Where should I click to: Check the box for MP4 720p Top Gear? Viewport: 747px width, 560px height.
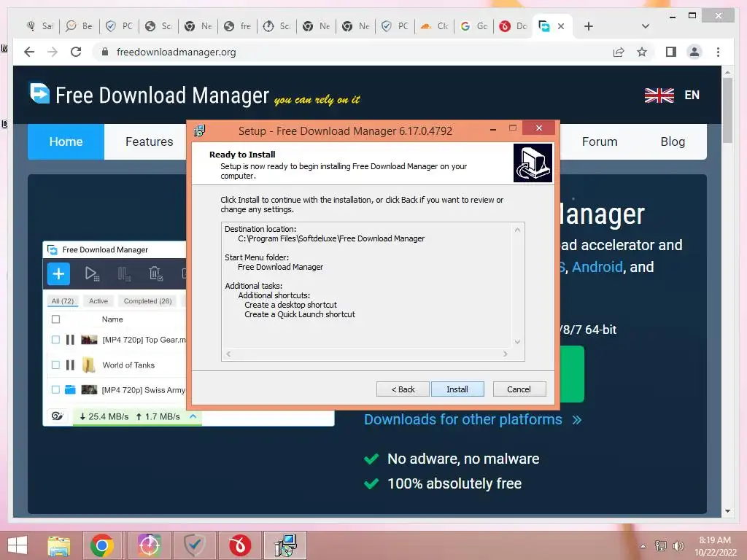[55, 340]
